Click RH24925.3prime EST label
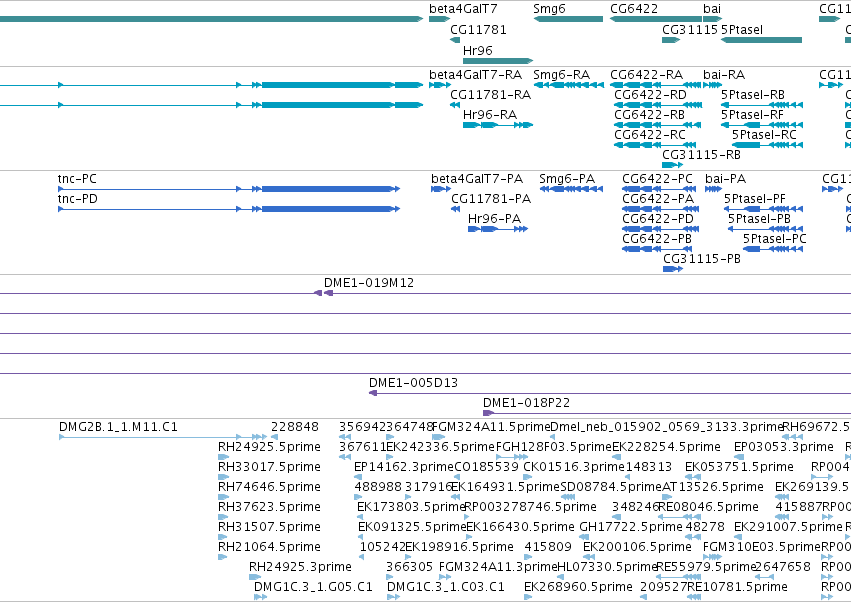 (300, 567)
